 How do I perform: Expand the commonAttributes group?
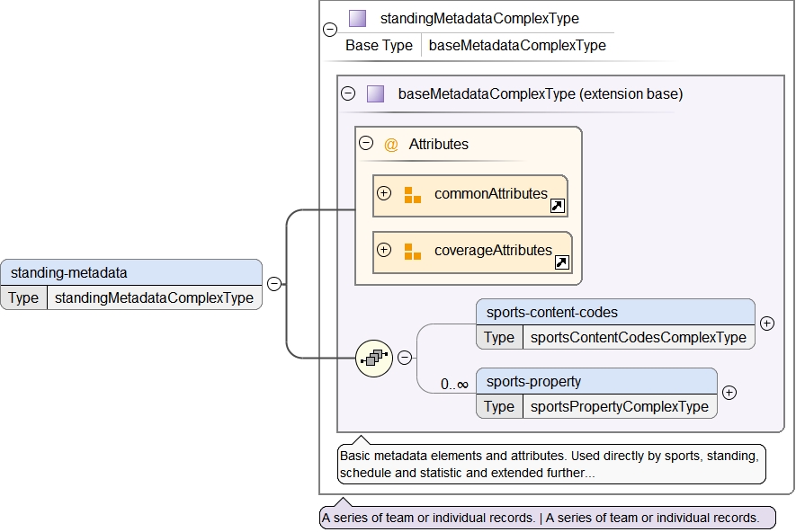384,193
